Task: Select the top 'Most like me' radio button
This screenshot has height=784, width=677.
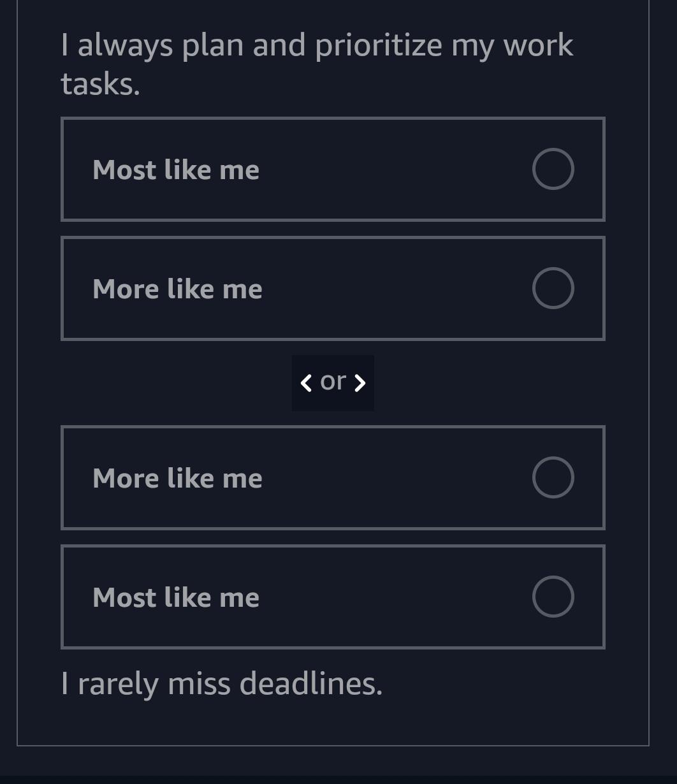Action: pos(553,169)
